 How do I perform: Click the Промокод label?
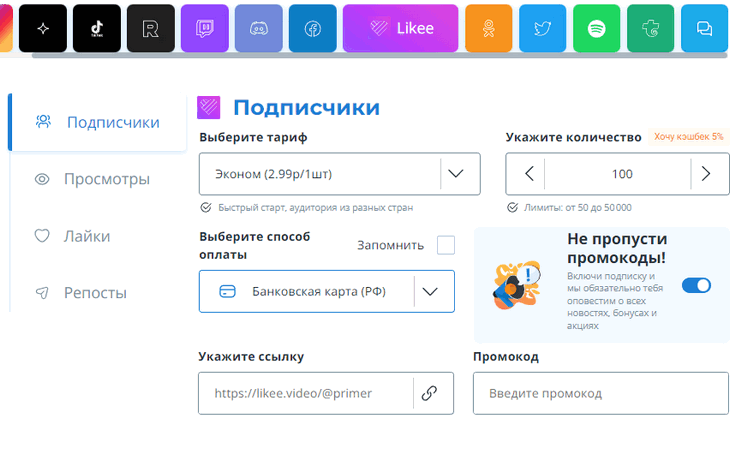[x=506, y=357]
